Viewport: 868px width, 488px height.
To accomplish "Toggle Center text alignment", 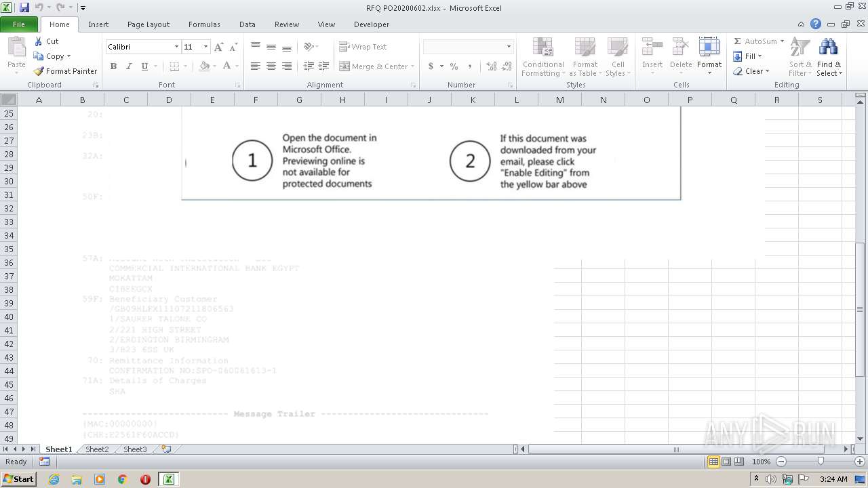I will tap(271, 66).
